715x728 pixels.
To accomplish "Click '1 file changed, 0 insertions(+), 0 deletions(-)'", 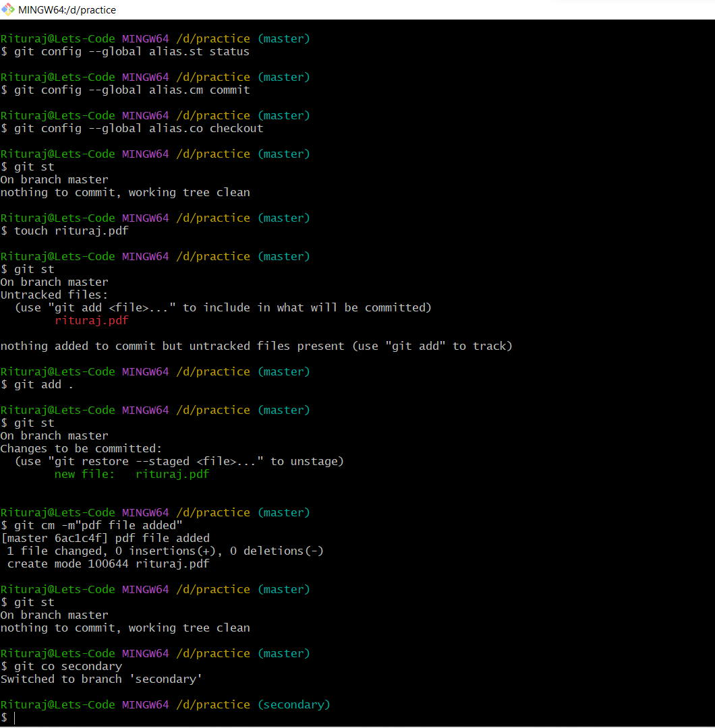I will [165, 551].
